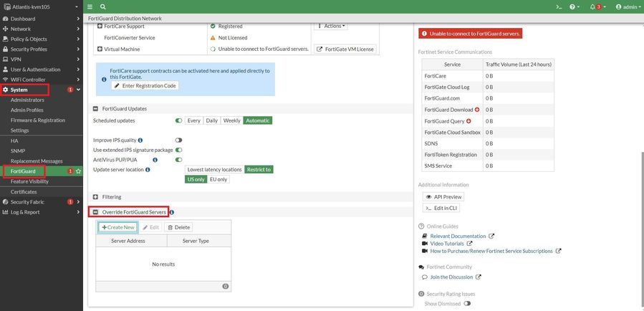Expand the Network menu
This screenshot has height=311, width=644.
click(41, 29)
